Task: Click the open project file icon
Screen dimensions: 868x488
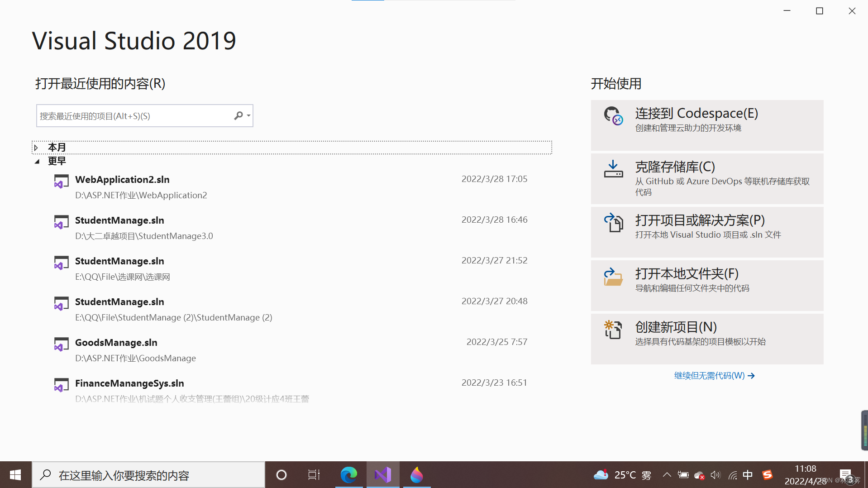Action: (x=613, y=222)
